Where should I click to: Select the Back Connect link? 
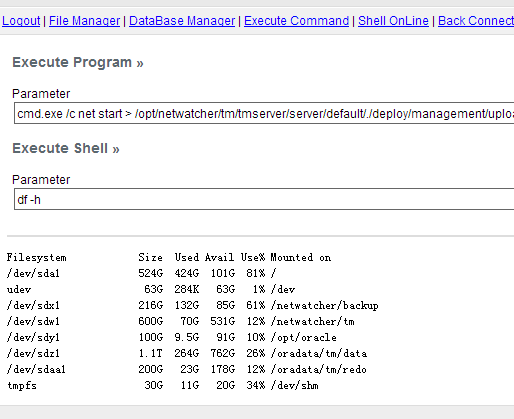click(x=476, y=21)
